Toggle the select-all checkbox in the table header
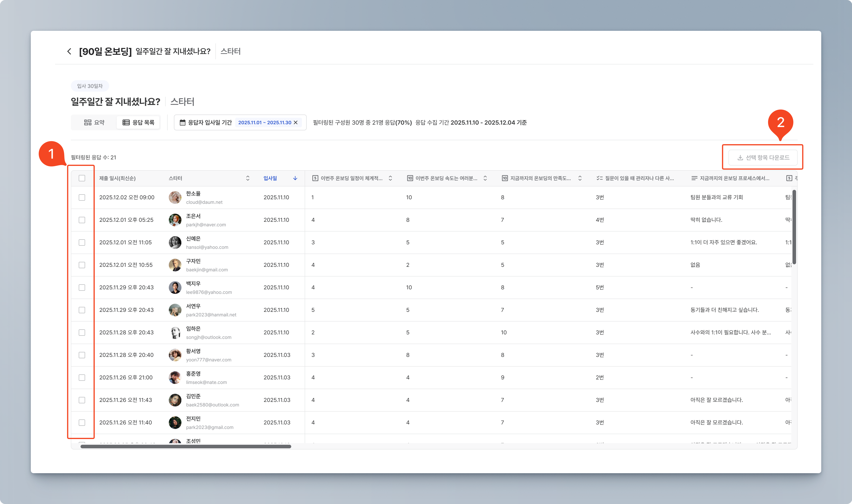This screenshot has height=504, width=852. (82, 178)
